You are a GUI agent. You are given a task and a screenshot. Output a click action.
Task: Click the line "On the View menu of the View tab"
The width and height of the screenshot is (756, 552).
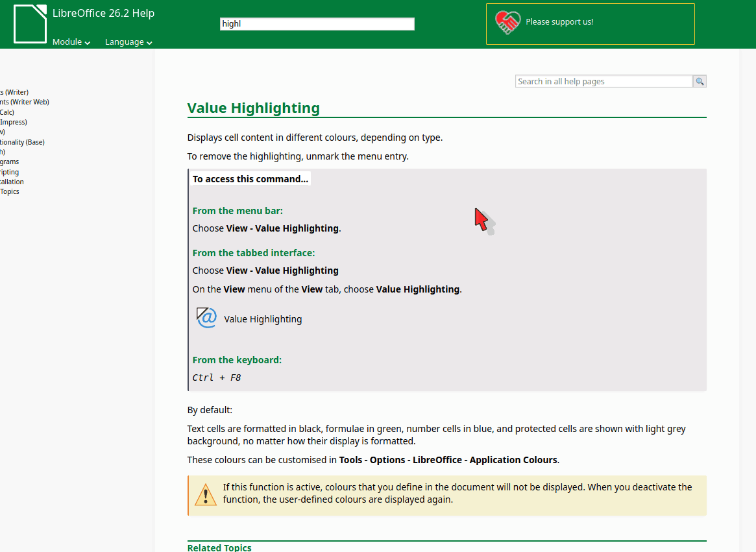coord(327,289)
